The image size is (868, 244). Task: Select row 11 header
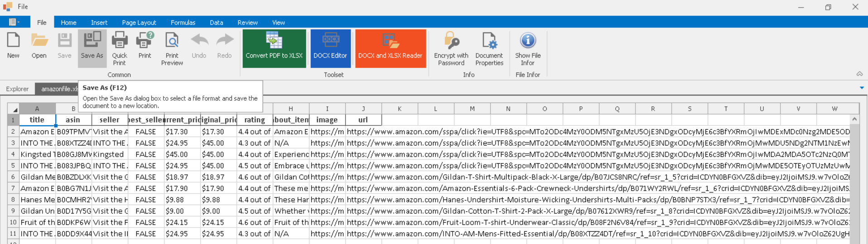[x=13, y=234]
